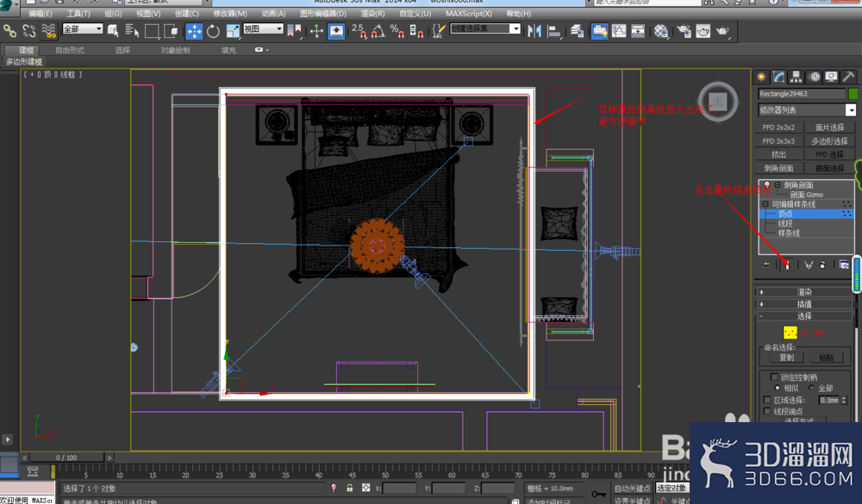Click the Align tool icon
862x504 pixels.
[553, 31]
